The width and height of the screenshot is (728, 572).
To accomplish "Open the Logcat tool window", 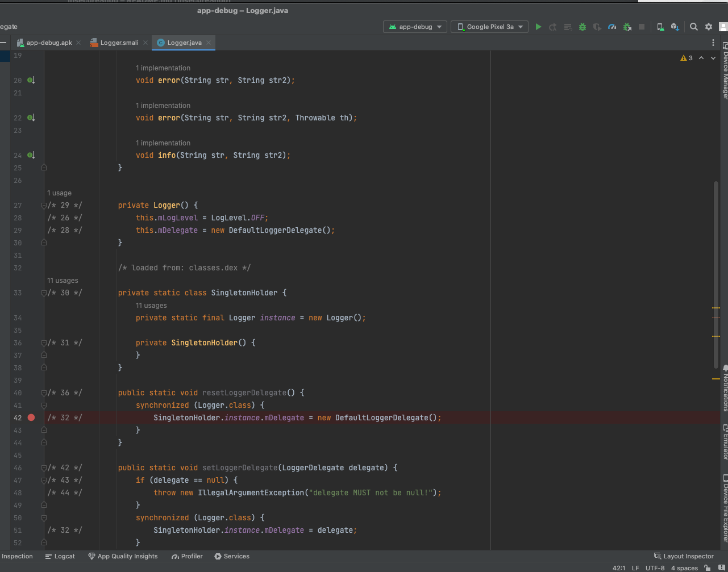I will click(x=60, y=556).
